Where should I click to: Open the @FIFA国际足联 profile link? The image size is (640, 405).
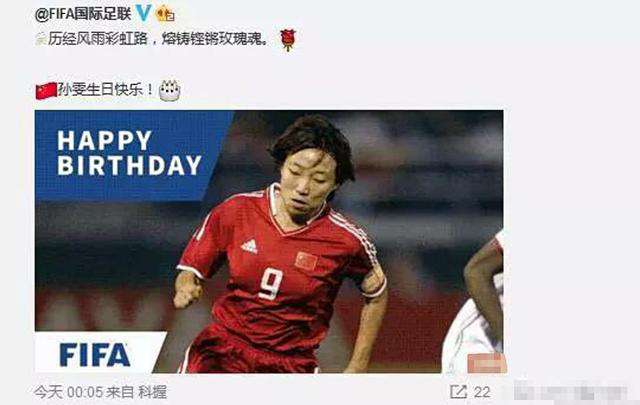click(x=83, y=14)
